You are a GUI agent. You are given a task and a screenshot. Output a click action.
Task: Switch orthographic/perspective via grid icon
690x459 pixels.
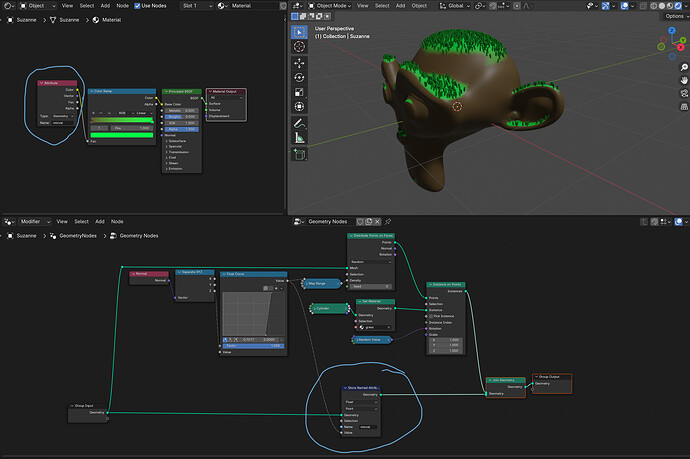pos(684,106)
